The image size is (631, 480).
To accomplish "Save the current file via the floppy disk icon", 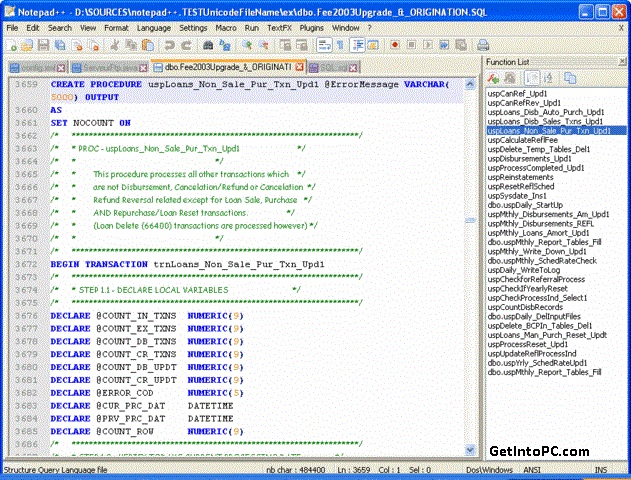I will click(43, 45).
